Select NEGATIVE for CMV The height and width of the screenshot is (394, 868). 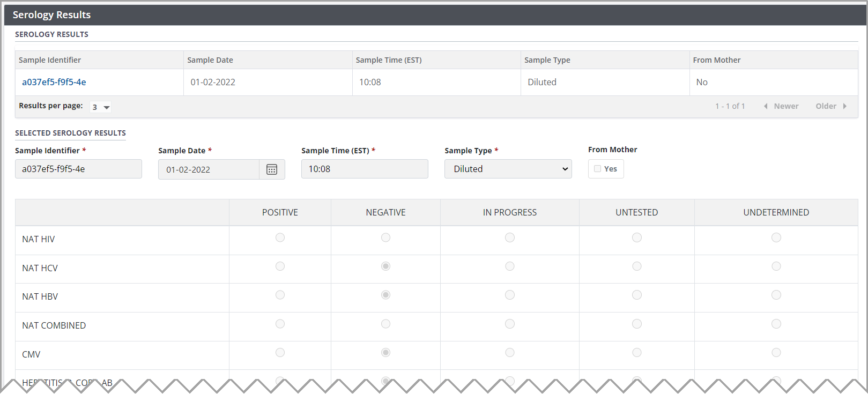(385, 353)
